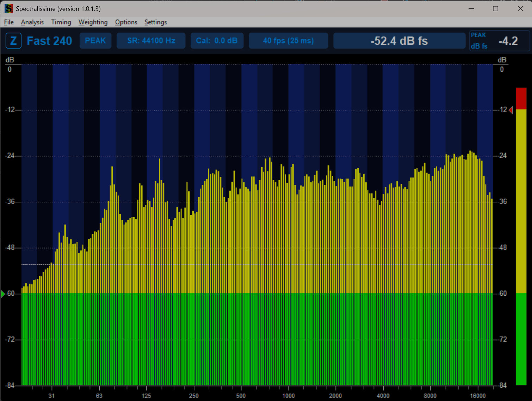Close the Spectralissime window
Screen dimensions: 532x401
pos(520,8)
